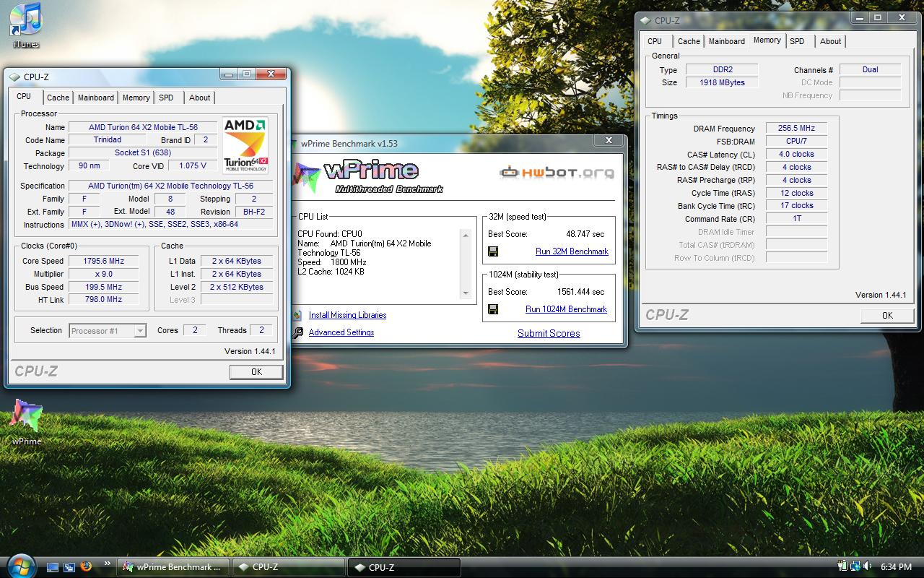Click the 32M best score 48.747 sec
924x578 pixels.
pyautogui.click(x=585, y=234)
